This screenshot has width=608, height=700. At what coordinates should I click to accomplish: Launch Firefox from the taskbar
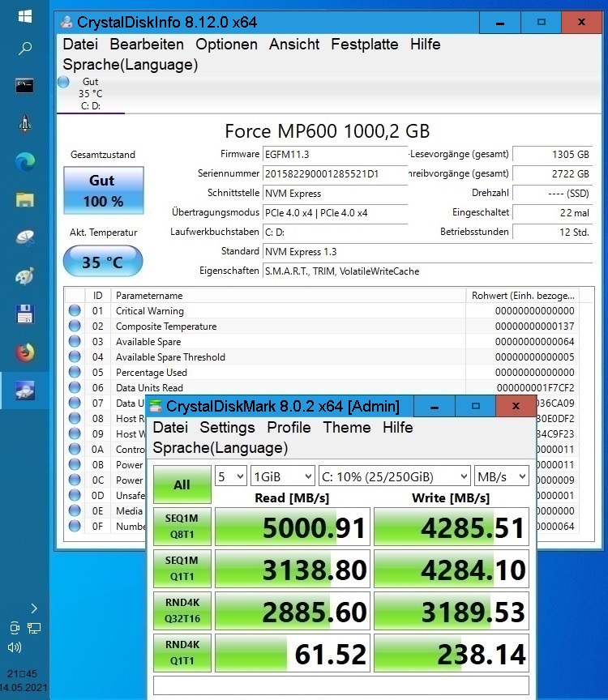[24, 352]
